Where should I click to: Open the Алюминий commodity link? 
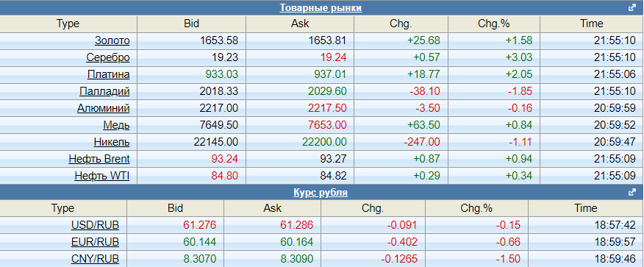click(x=104, y=108)
